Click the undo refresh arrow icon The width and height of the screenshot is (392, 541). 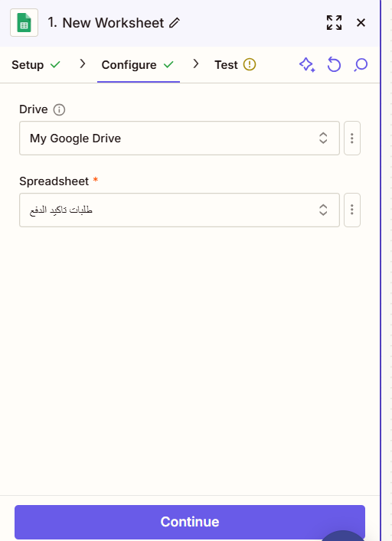(334, 65)
